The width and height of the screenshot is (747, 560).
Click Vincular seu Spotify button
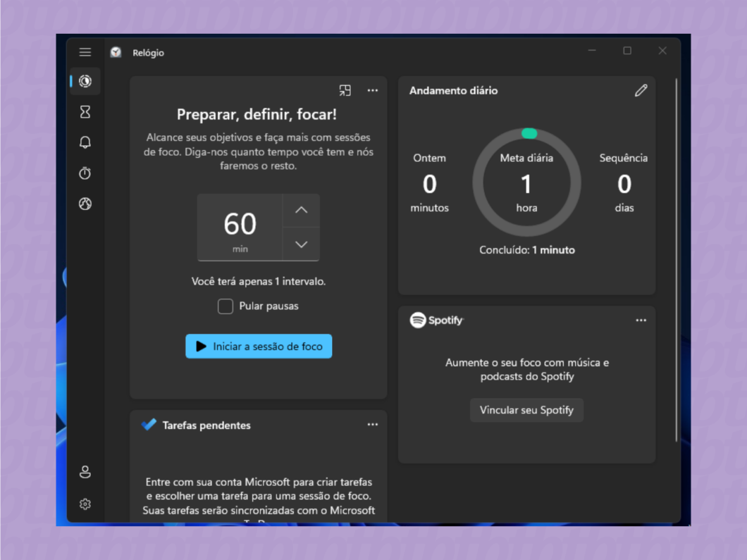(526, 410)
